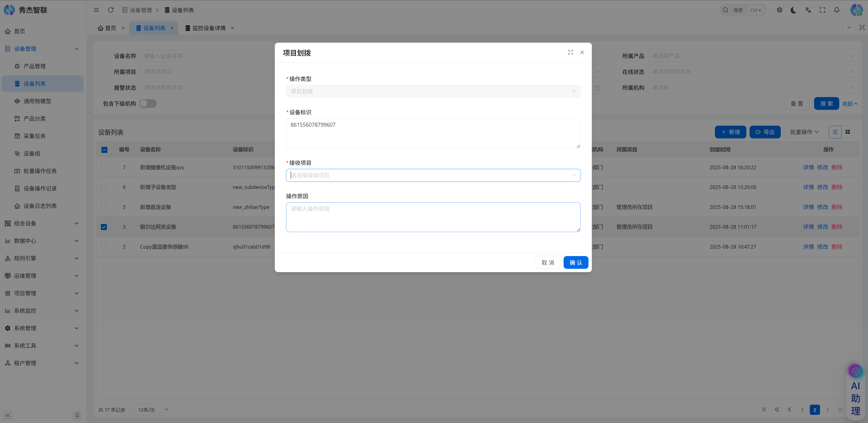
Task: Open the 批量操作 dropdown
Action: [804, 132]
